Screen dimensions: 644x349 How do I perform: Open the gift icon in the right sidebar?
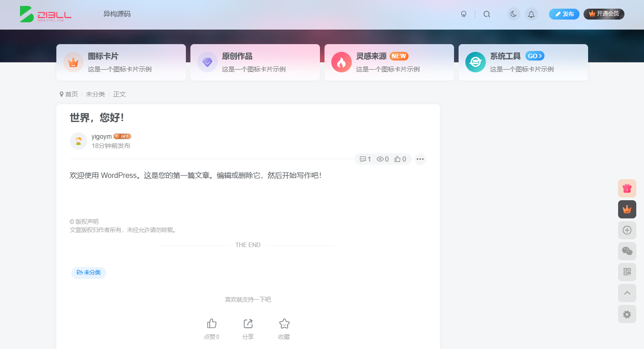pyautogui.click(x=627, y=188)
